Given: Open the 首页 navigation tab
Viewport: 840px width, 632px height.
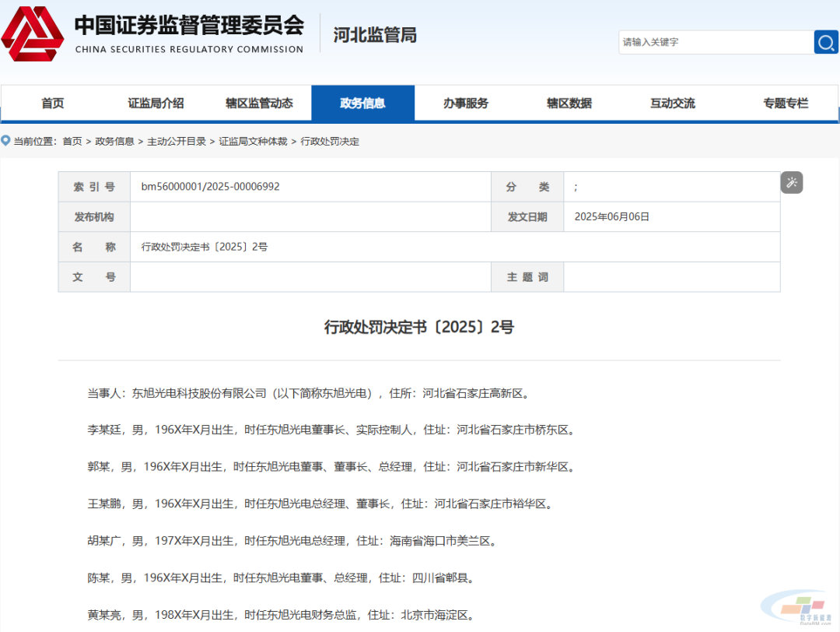Looking at the screenshot, I should click(53, 104).
